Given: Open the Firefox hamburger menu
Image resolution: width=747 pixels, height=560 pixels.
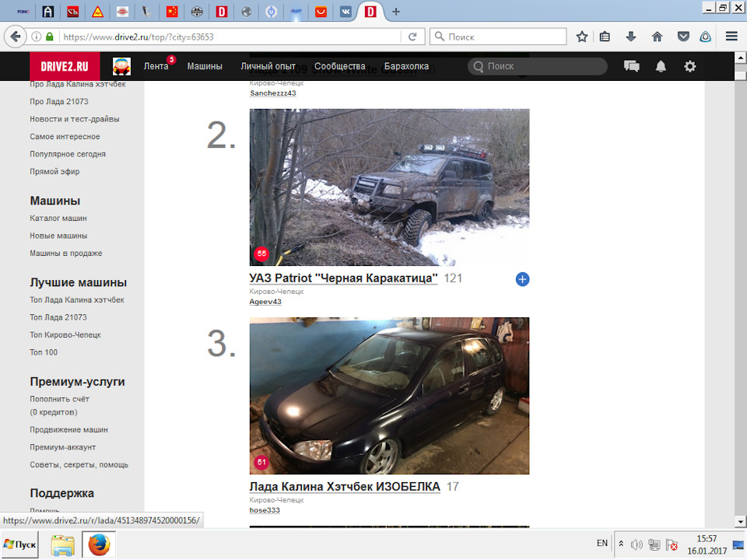Looking at the screenshot, I should [x=731, y=37].
